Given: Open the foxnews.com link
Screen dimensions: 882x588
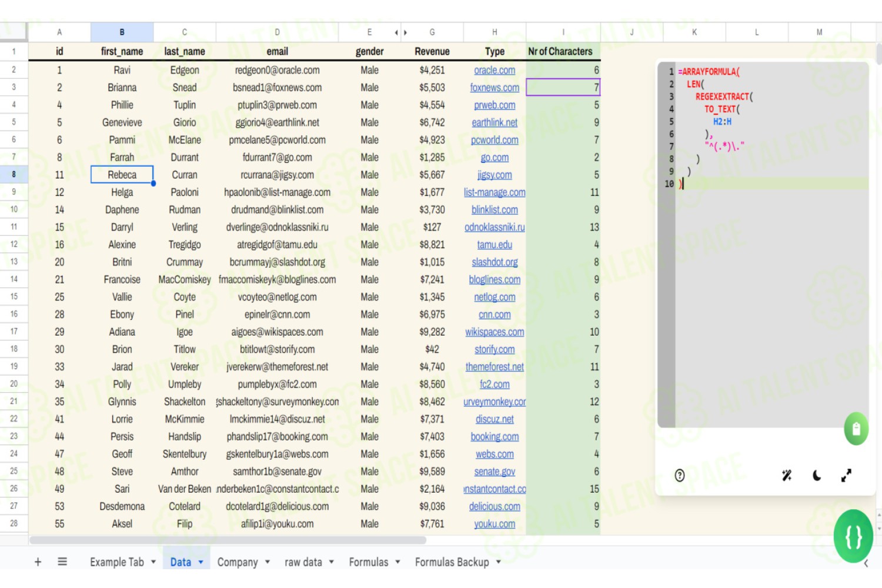Looking at the screenshot, I should [495, 88].
